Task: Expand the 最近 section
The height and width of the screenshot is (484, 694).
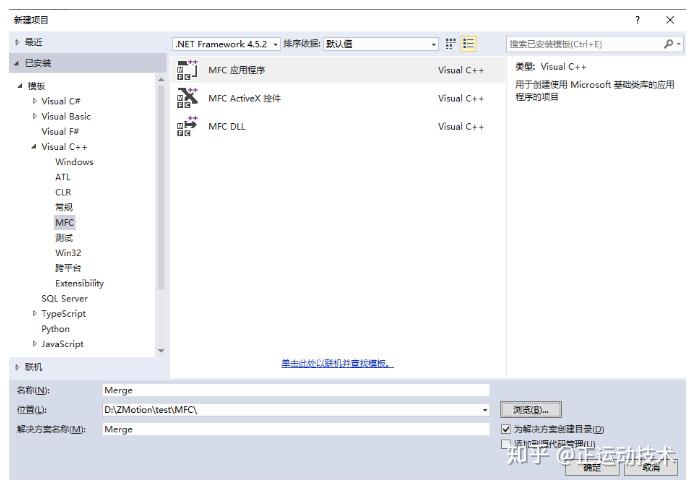Action: [x=17, y=42]
